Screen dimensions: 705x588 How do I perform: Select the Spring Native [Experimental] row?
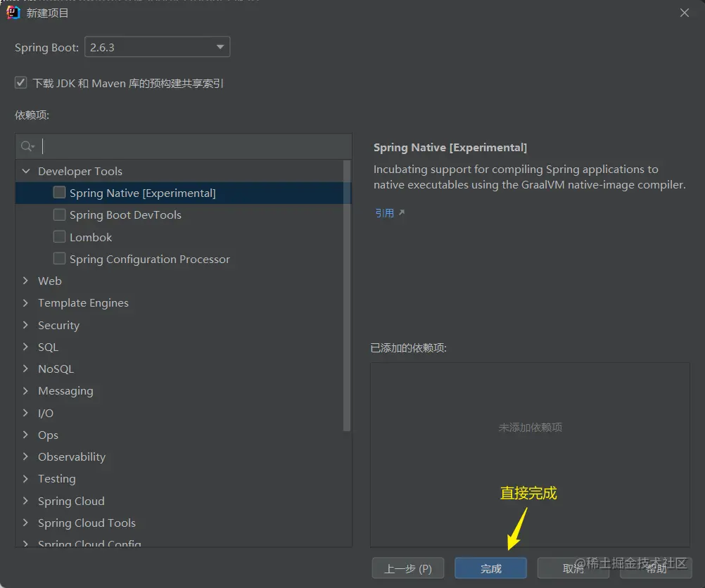[184, 193]
